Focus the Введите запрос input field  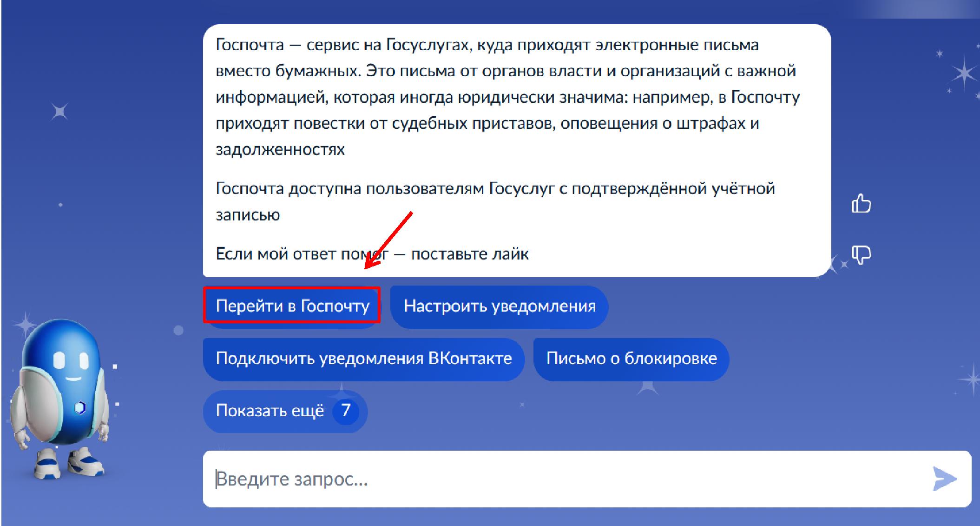coord(558,479)
